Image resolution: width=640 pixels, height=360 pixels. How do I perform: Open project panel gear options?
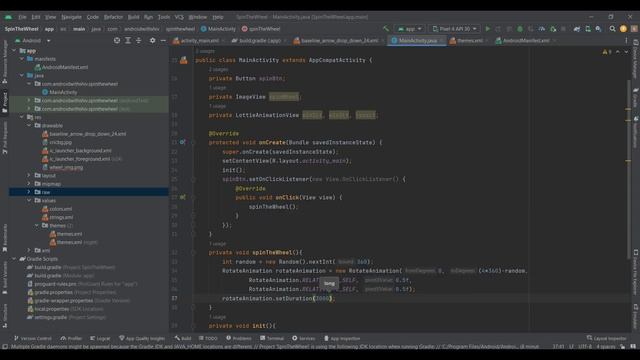(152, 40)
